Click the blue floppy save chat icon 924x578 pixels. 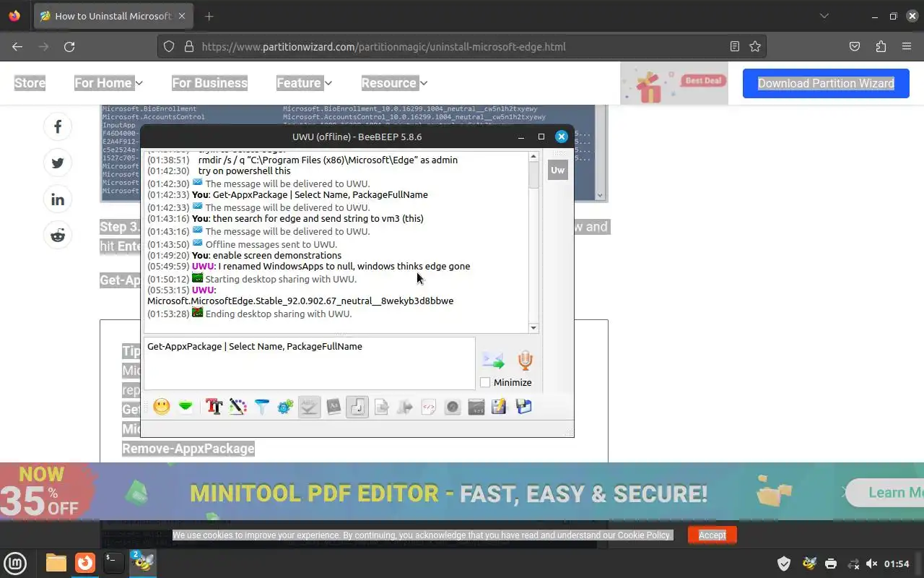point(524,407)
